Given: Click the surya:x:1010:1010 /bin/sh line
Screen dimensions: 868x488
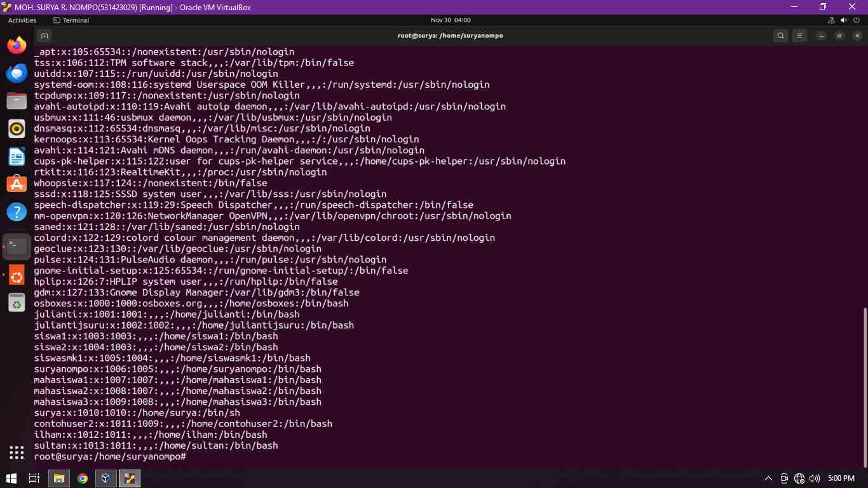Looking at the screenshot, I should click(137, 412).
